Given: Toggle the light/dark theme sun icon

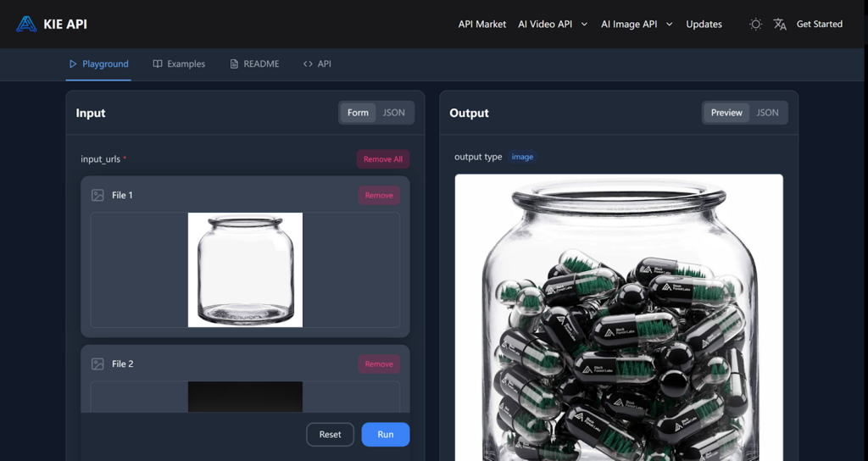Looking at the screenshot, I should point(755,25).
